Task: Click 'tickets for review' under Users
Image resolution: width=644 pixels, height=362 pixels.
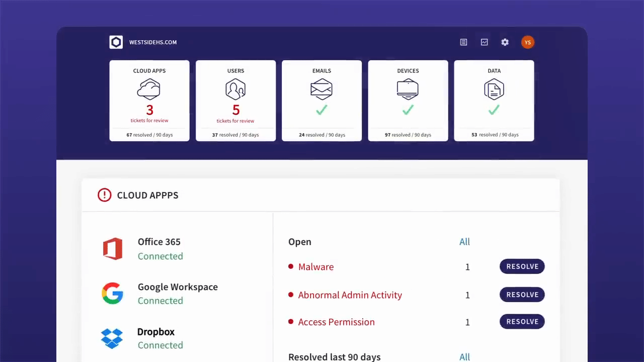Action: (x=235, y=121)
